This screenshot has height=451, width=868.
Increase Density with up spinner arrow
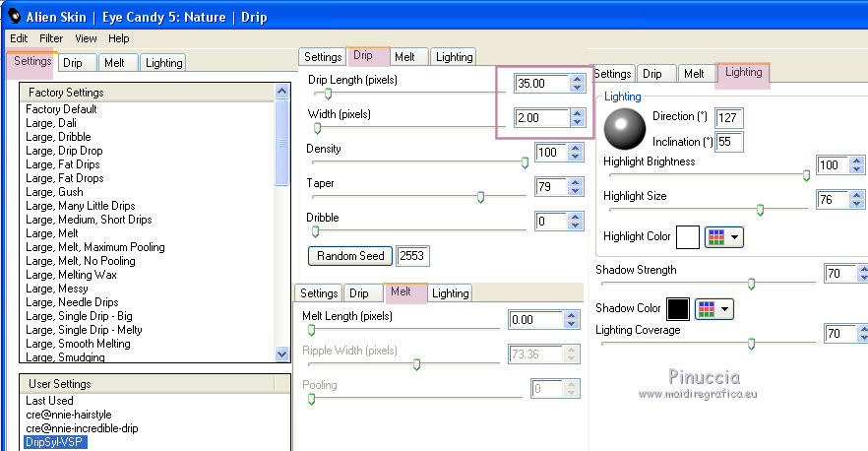pos(576,148)
